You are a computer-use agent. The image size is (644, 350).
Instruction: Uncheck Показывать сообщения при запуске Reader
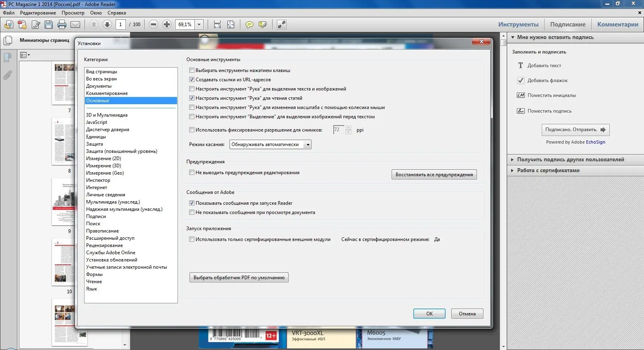192,203
